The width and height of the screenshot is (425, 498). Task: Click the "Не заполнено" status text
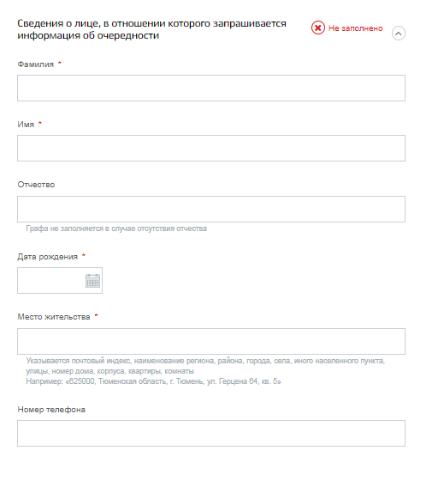(355, 28)
